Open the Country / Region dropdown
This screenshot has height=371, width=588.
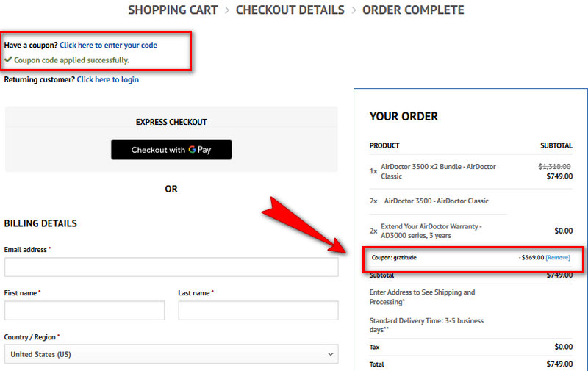pos(171,354)
